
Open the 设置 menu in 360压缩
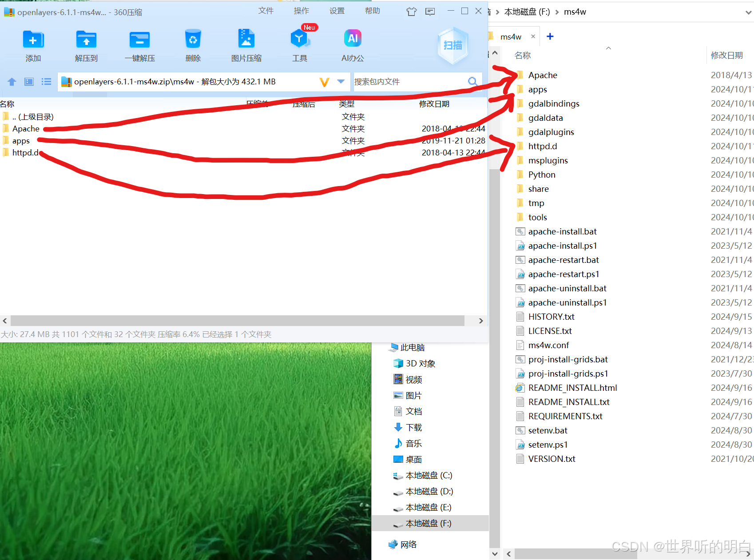pos(337,11)
